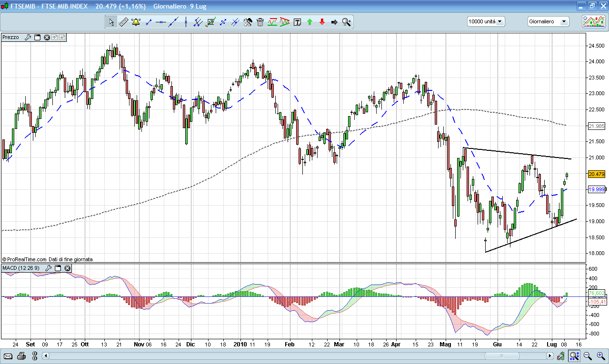Select the vertical line drawing tool
The width and height of the screenshot is (609, 364).
(x=185, y=22)
